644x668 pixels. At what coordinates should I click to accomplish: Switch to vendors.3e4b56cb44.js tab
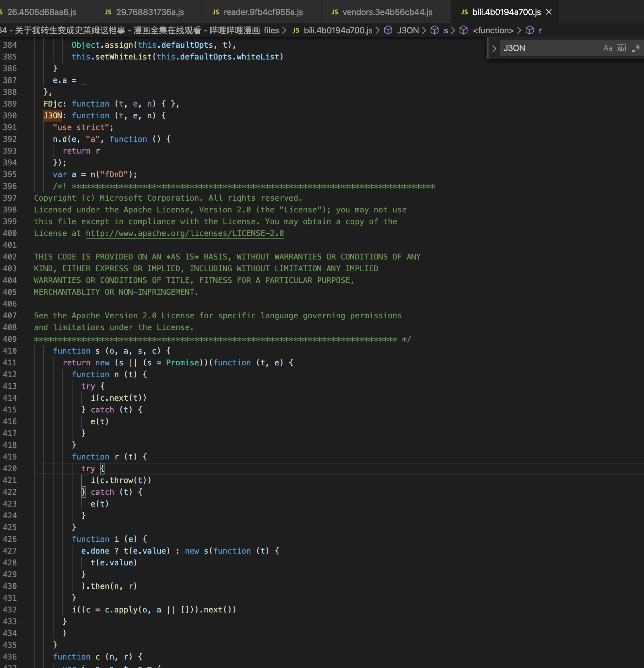(387, 12)
